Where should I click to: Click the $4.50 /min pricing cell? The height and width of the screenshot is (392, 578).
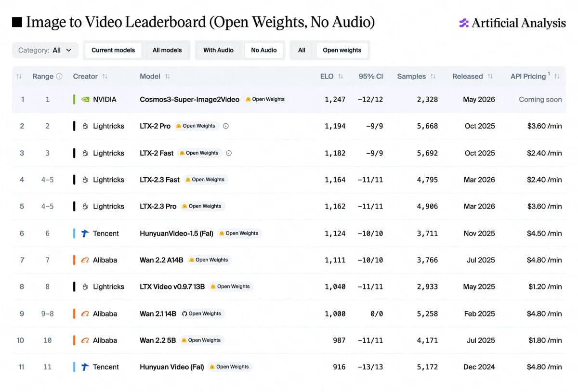(x=544, y=234)
